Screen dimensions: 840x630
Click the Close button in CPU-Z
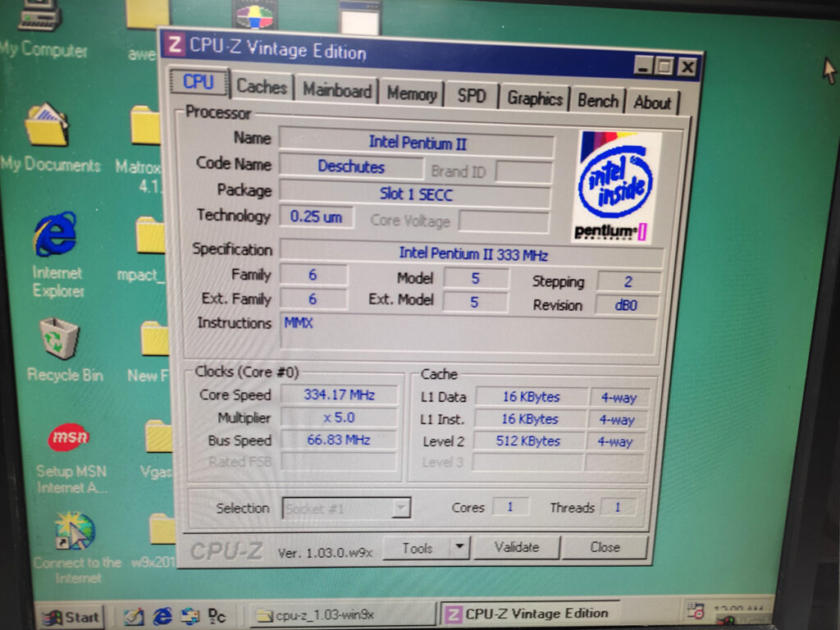[x=605, y=547]
